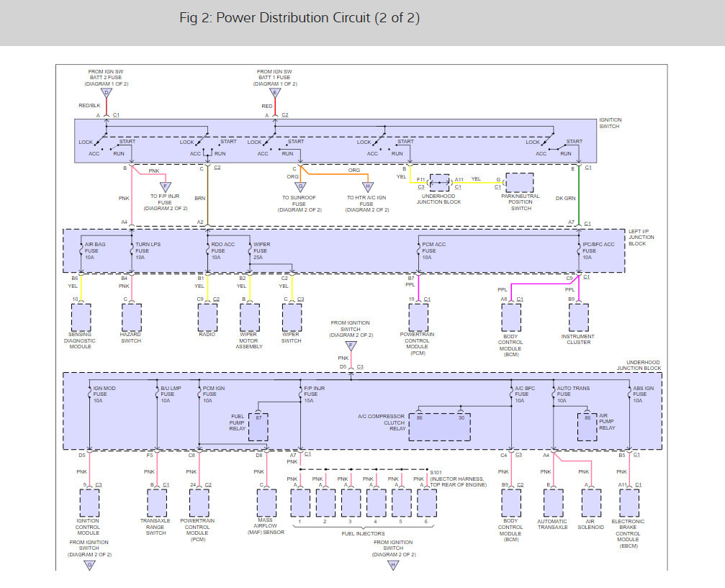Click the FROM IGN SW BATT 1 FUSE note
The height and width of the screenshot is (588, 725).
275,78
